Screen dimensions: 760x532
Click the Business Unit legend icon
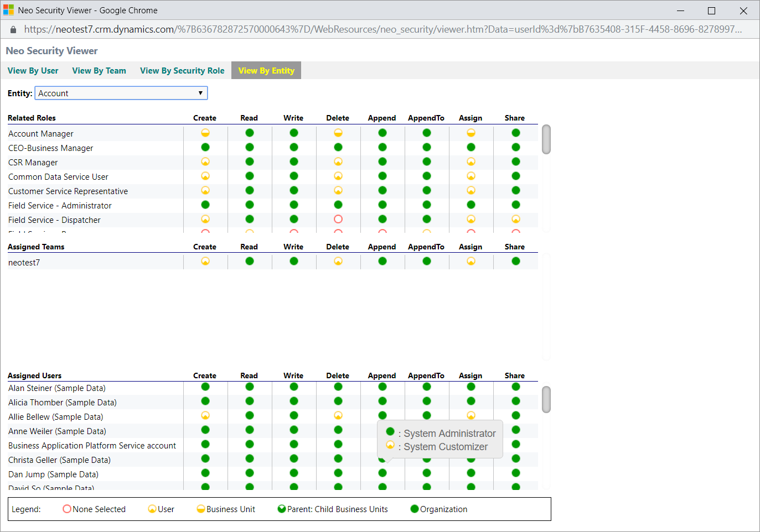click(x=201, y=509)
